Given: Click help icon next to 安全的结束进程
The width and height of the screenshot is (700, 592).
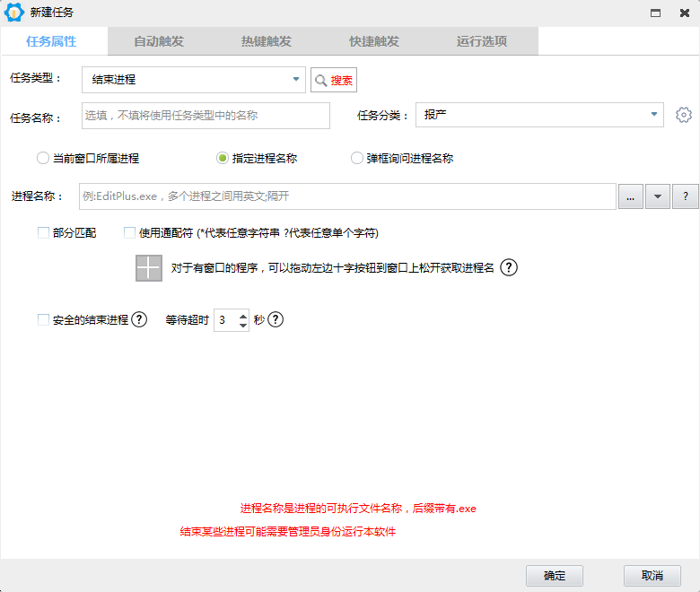Looking at the screenshot, I should [139, 319].
